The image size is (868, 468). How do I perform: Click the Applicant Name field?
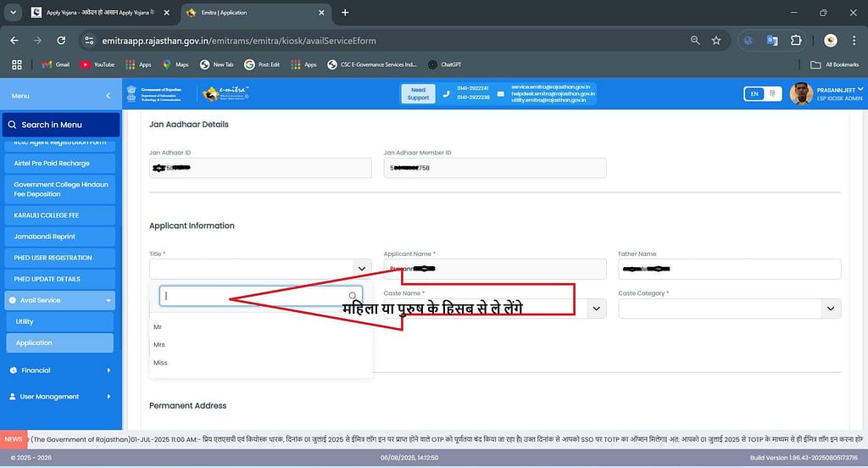point(495,269)
